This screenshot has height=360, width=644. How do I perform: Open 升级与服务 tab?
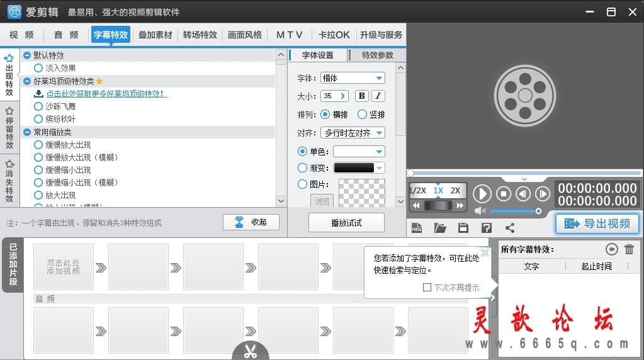click(381, 35)
